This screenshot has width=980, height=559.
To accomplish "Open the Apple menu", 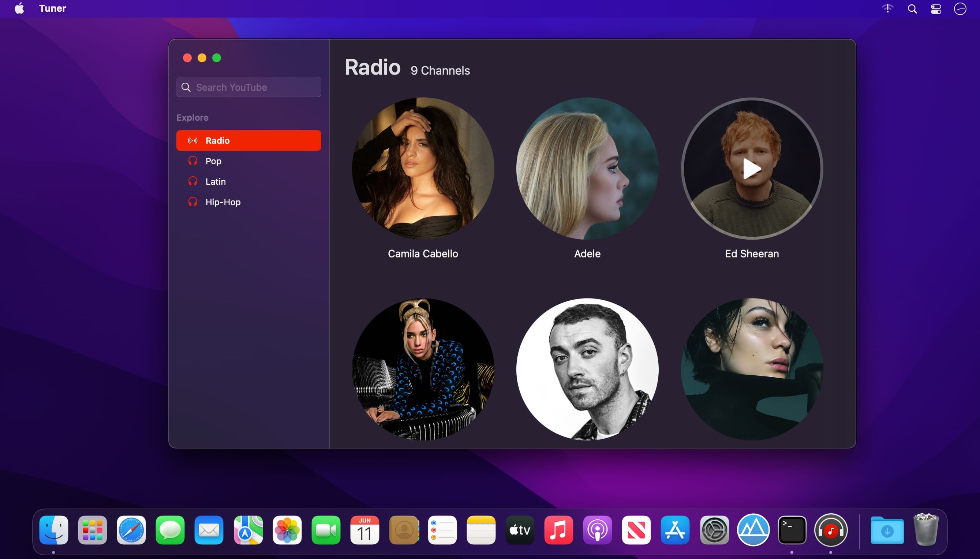I will point(19,8).
